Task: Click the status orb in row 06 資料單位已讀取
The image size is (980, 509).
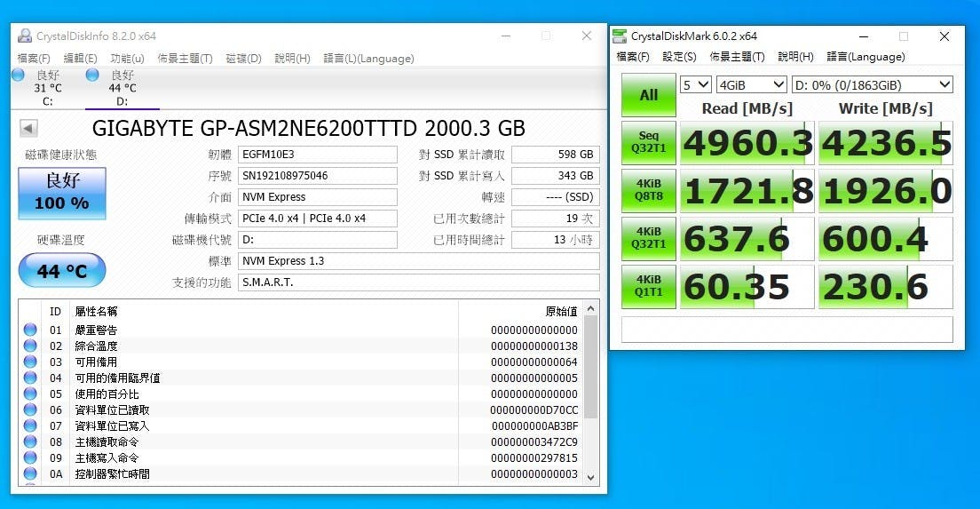Action: pyautogui.click(x=30, y=410)
